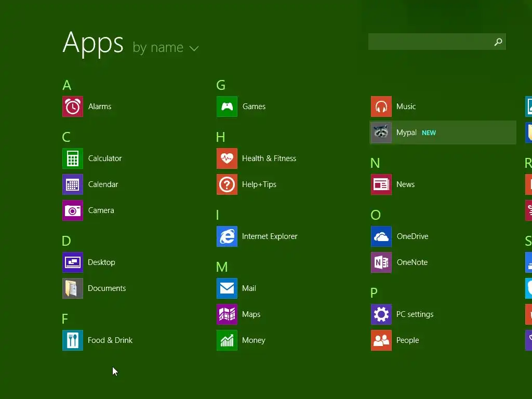Select the letter D group header
Viewport: 532px width, 399px height.
[66, 241]
